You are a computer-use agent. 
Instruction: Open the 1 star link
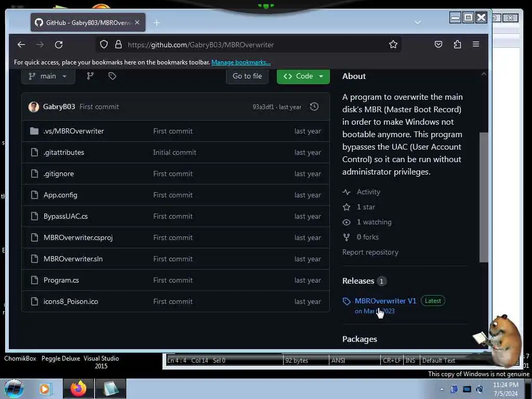pyautogui.click(x=366, y=207)
